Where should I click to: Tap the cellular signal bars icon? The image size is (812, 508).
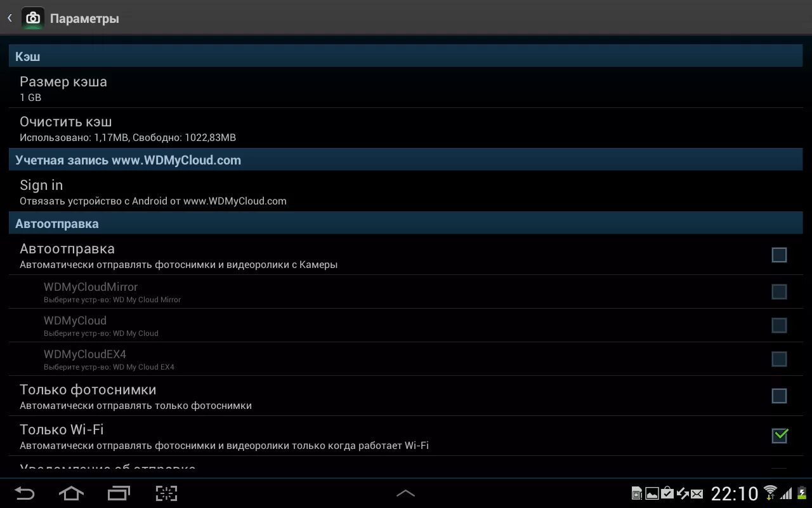coord(786,493)
